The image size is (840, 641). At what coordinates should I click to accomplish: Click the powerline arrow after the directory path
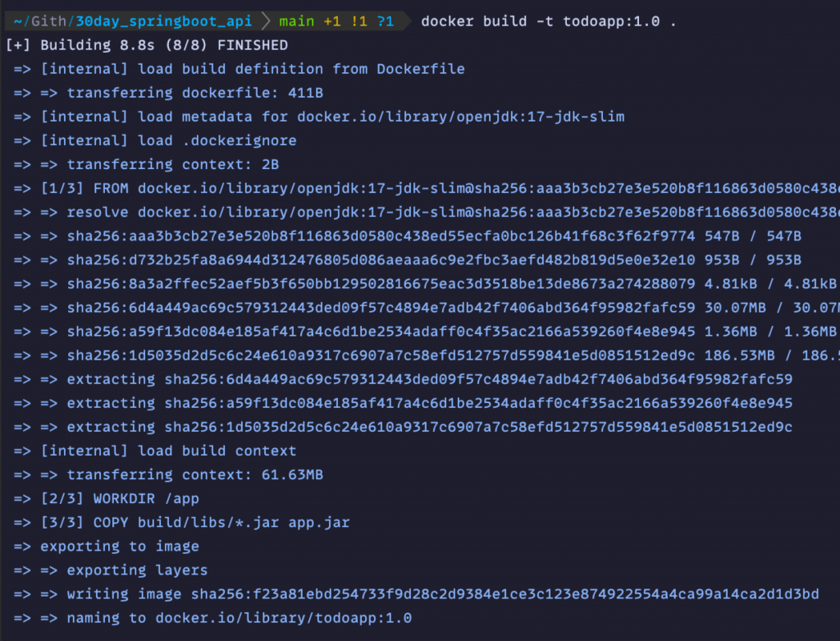pyautogui.click(x=265, y=21)
